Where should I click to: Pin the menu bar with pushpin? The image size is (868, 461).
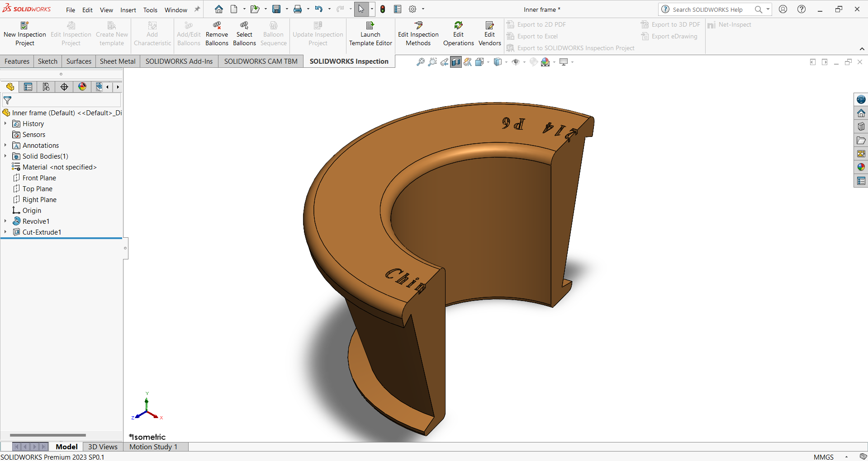[x=197, y=9]
